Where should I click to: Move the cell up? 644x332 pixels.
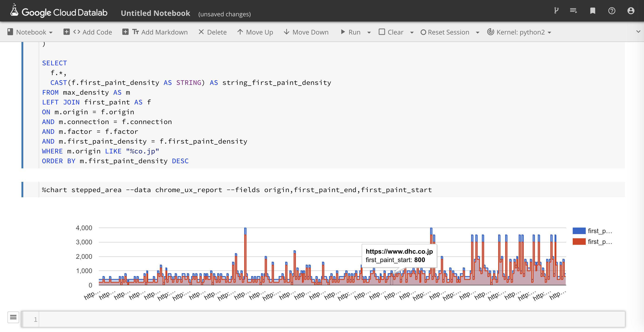(255, 32)
